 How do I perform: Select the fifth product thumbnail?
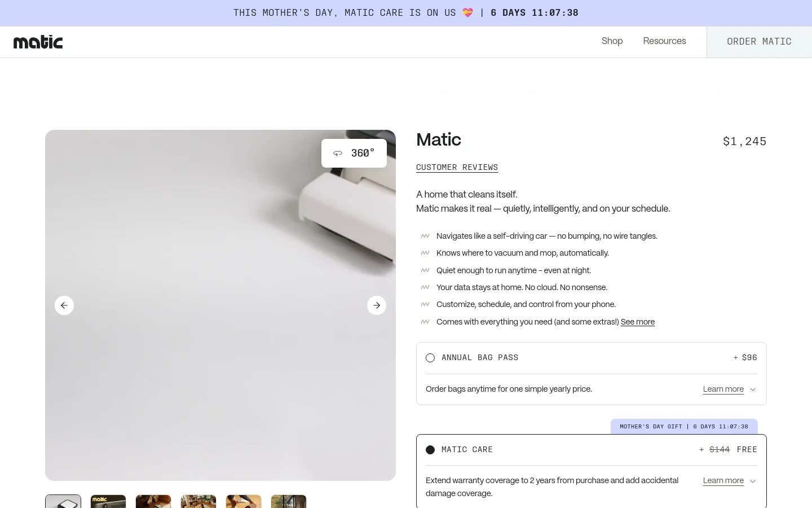click(x=244, y=501)
